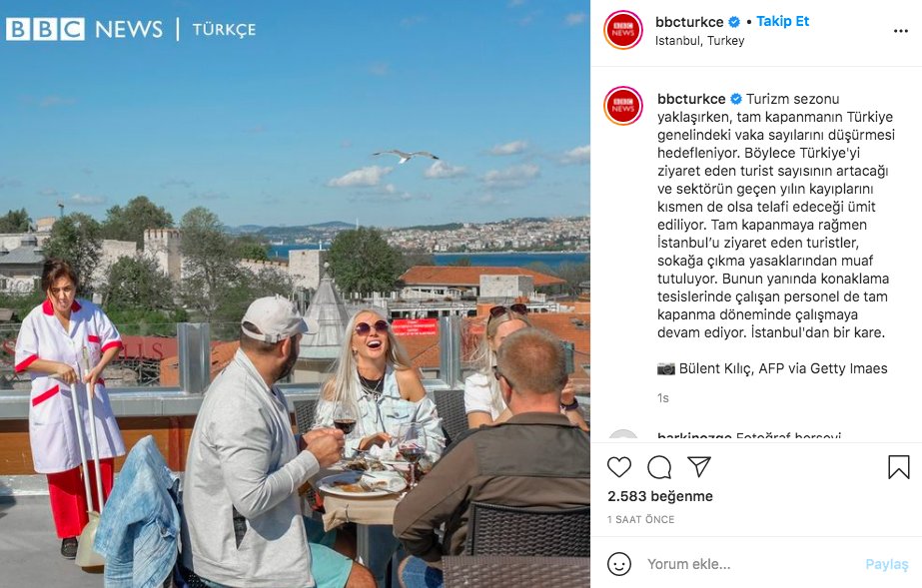Click the BBC News Türkçe logo on photo
The height and width of the screenshot is (588, 922).
tap(131, 29)
